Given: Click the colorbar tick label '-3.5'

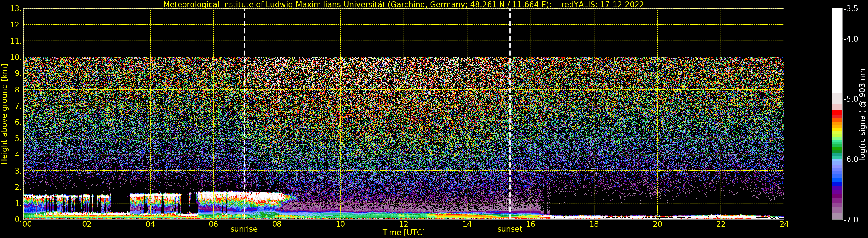Looking at the screenshot, I should (x=851, y=9).
